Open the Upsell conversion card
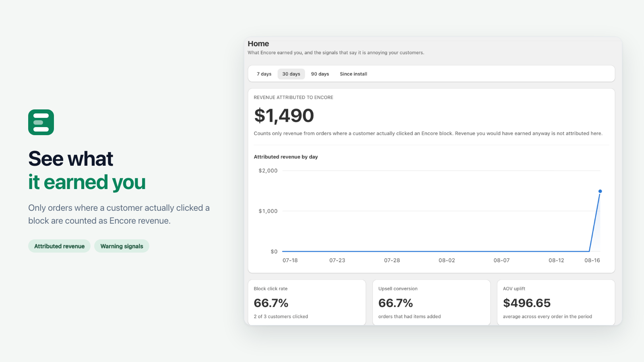The width and height of the screenshot is (644, 362). tap(431, 302)
